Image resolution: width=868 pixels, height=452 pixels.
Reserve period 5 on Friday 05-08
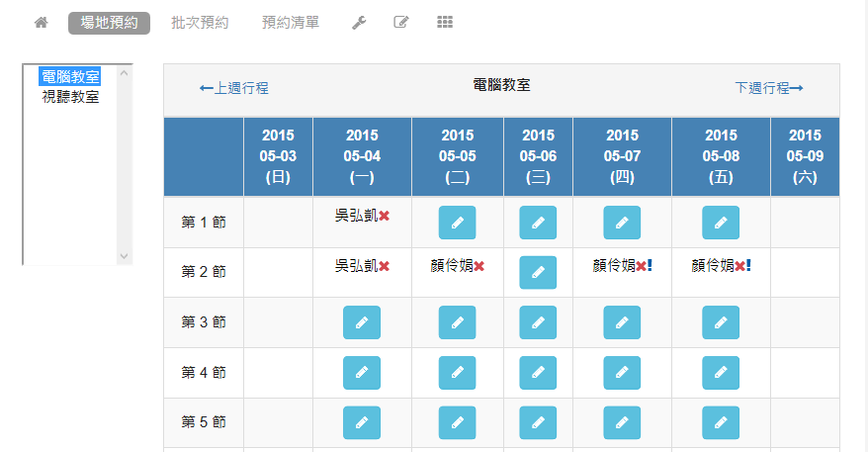721,422
